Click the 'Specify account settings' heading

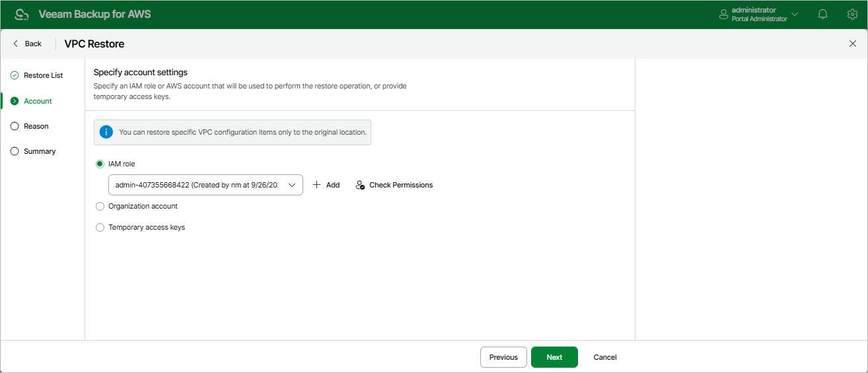(141, 73)
